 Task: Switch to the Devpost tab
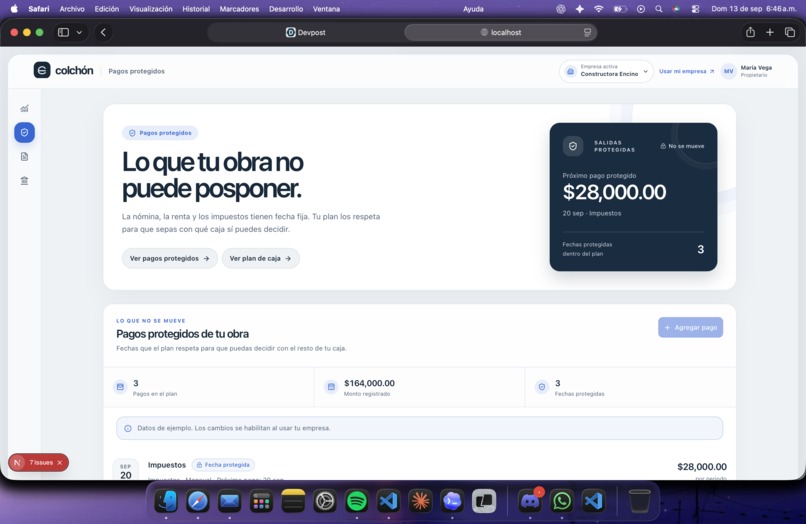point(306,32)
